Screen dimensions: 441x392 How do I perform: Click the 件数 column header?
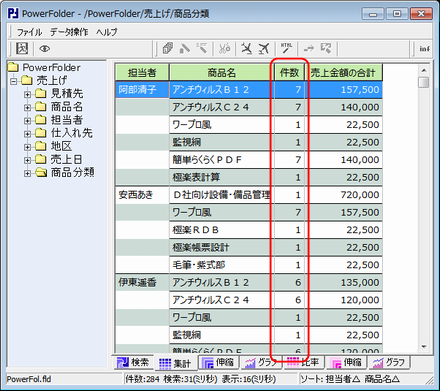click(x=289, y=72)
